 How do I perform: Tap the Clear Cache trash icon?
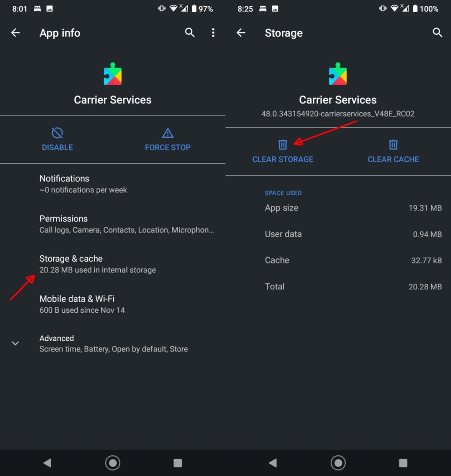[x=392, y=144]
